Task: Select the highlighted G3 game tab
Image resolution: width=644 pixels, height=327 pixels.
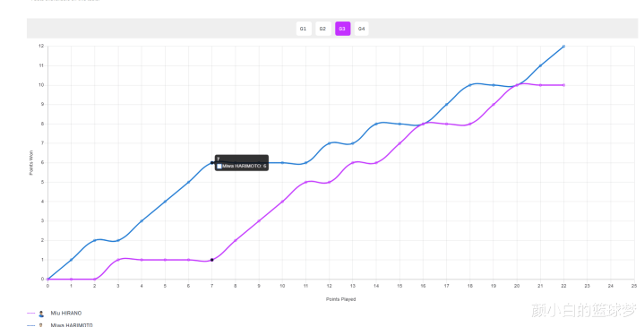Action: point(342,29)
